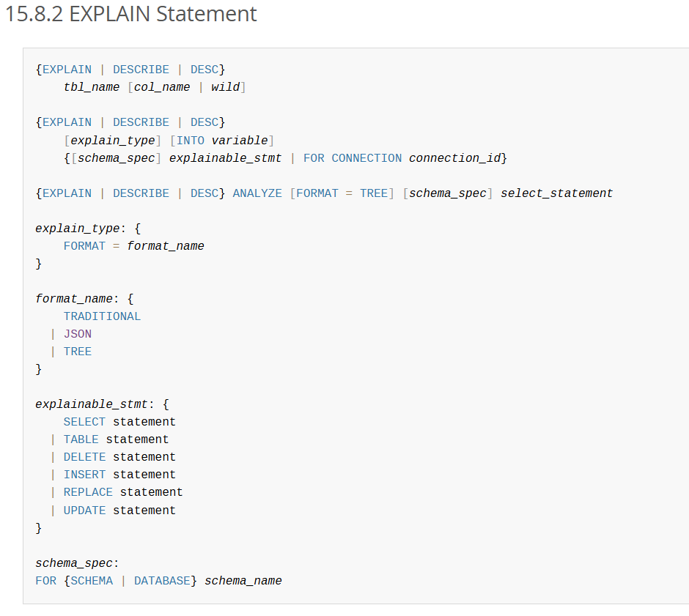Click the col_name placeholder
Viewport: 689px width, 616px height.
[x=162, y=87]
